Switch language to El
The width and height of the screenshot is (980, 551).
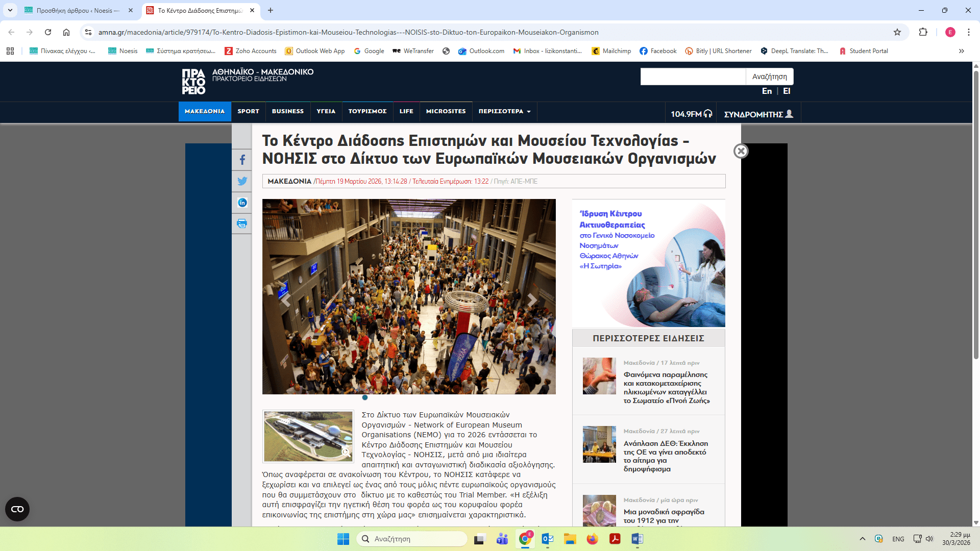coord(787,91)
